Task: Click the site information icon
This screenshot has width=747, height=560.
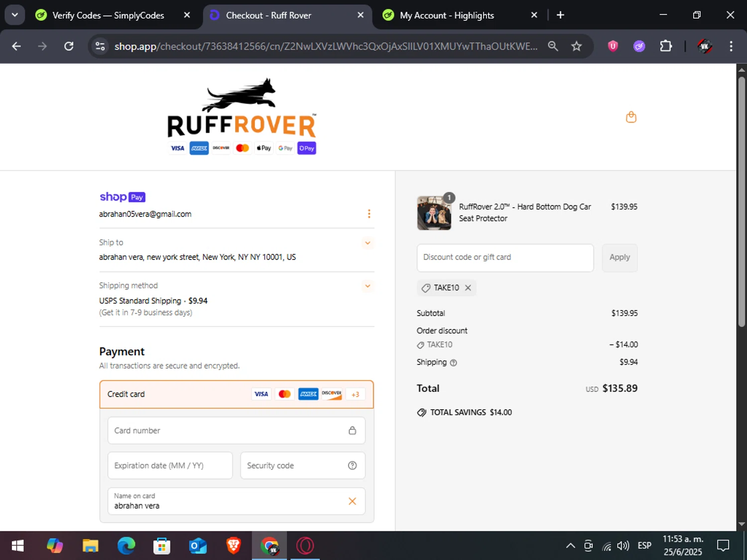Action: point(100,46)
